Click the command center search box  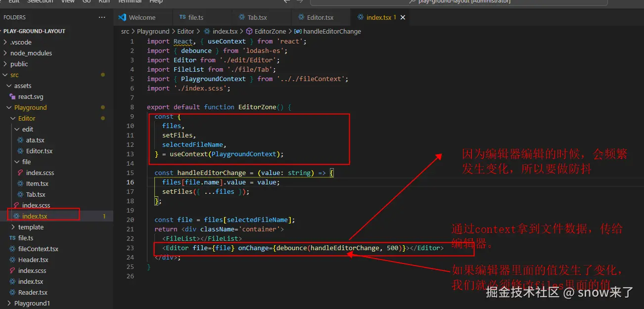(x=459, y=1)
